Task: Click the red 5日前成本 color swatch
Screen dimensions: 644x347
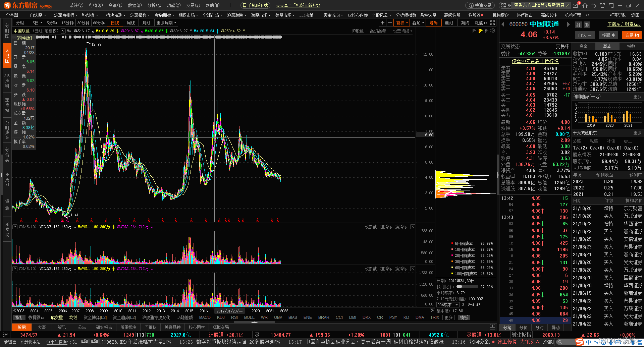Action: (x=452, y=244)
